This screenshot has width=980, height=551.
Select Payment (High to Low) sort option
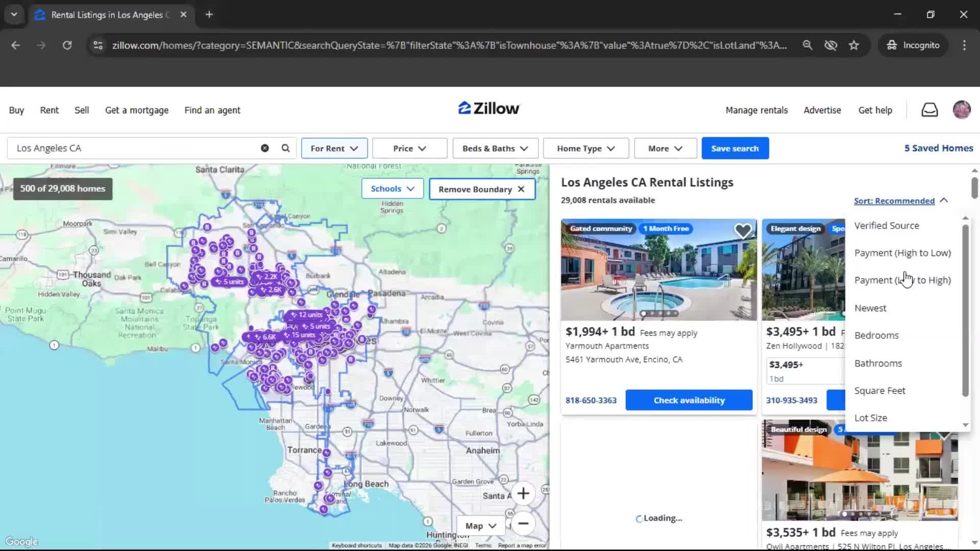(902, 253)
